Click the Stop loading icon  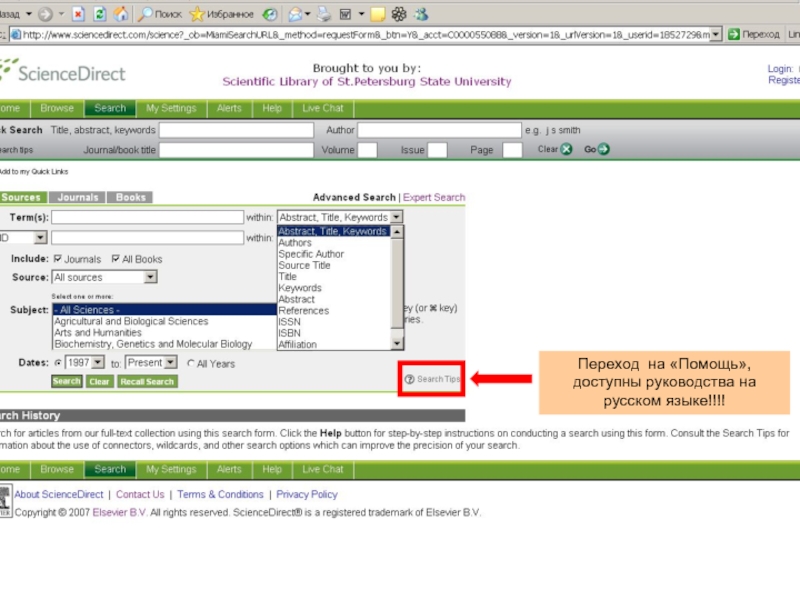[x=78, y=14]
